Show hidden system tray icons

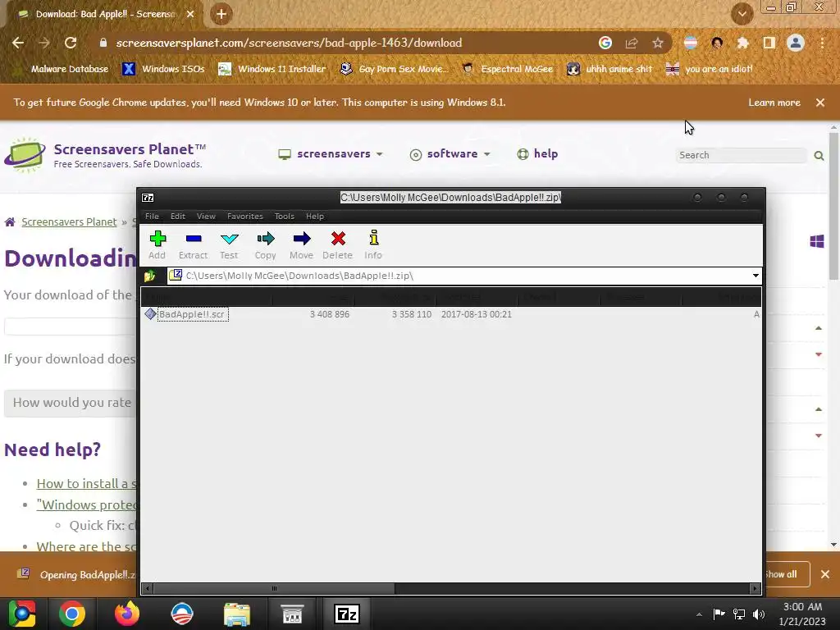click(699, 614)
